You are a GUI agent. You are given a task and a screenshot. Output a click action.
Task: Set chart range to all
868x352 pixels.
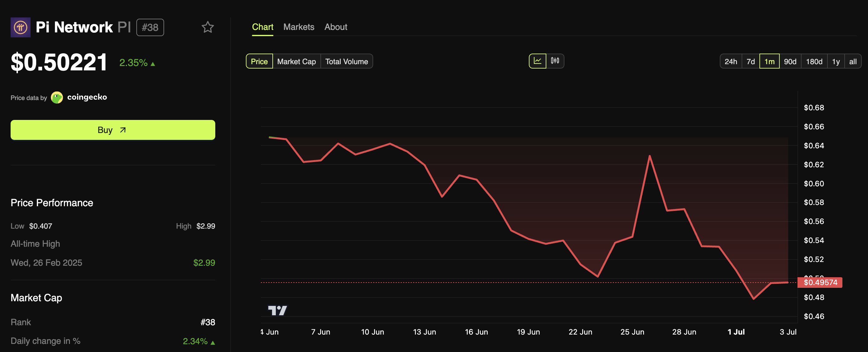[x=852, y=61]
